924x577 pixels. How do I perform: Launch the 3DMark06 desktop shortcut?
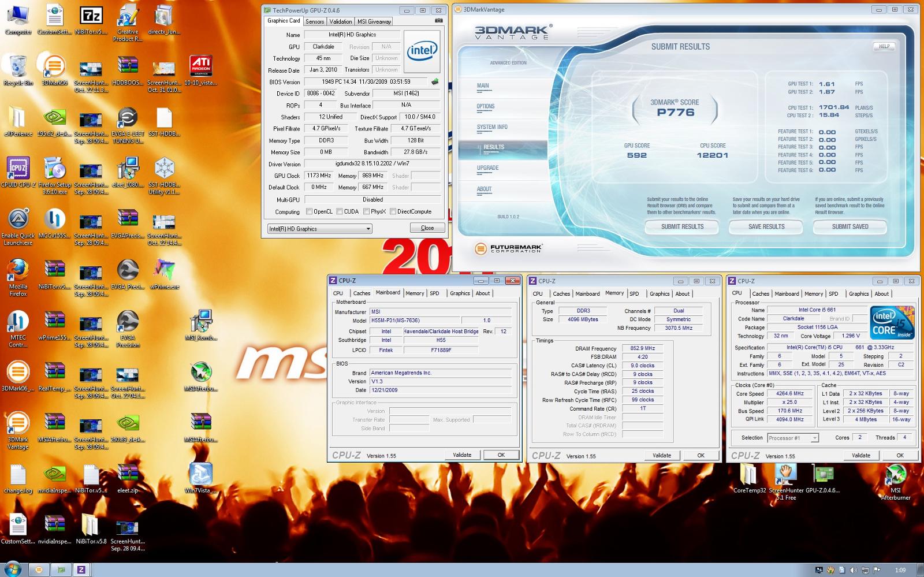pyautogui.click(x=54, y=70)
